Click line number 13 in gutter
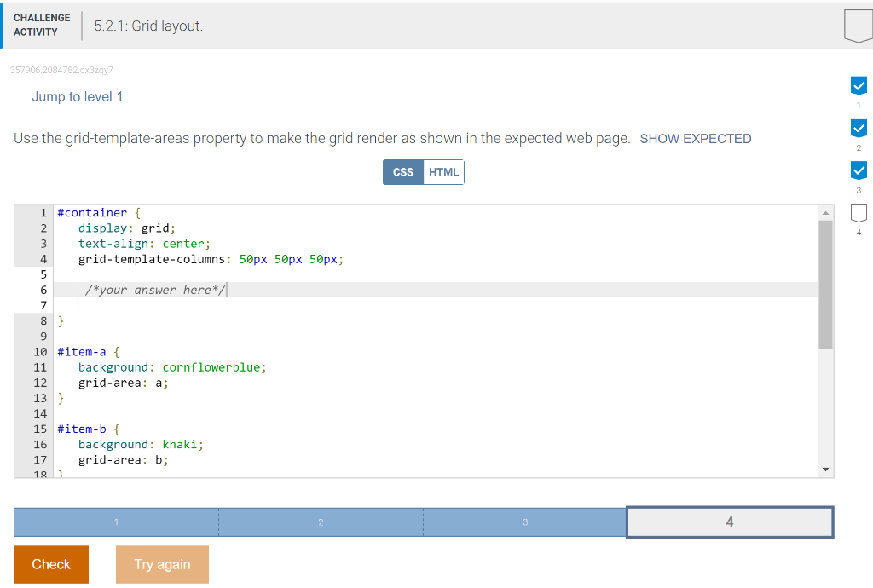The height and width of the screenshot is (588, 873). [40, 398]
